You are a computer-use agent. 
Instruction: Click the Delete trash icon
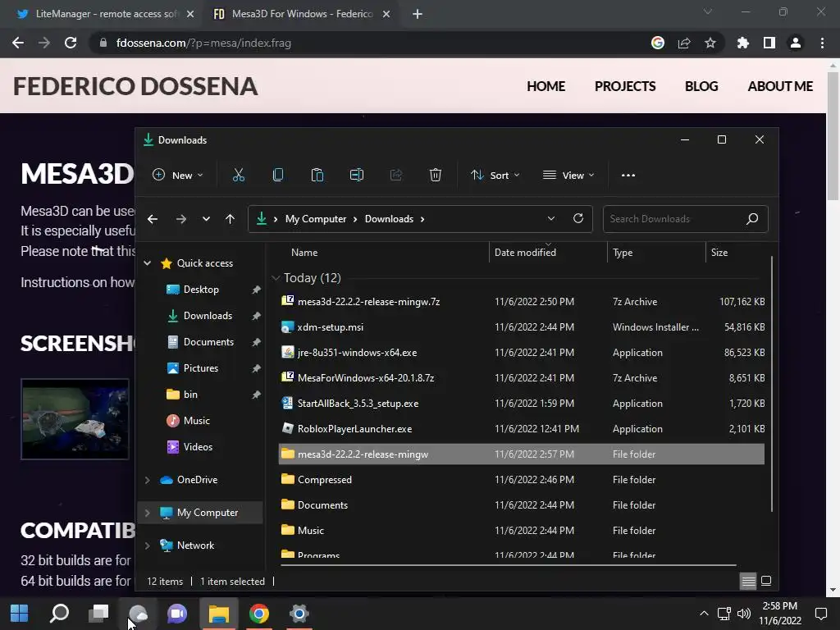pyautogui.click(x=436, y=176)
